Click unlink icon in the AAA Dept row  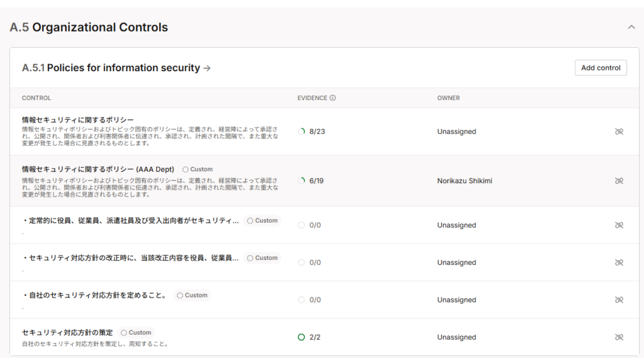(x=619, y=181)
